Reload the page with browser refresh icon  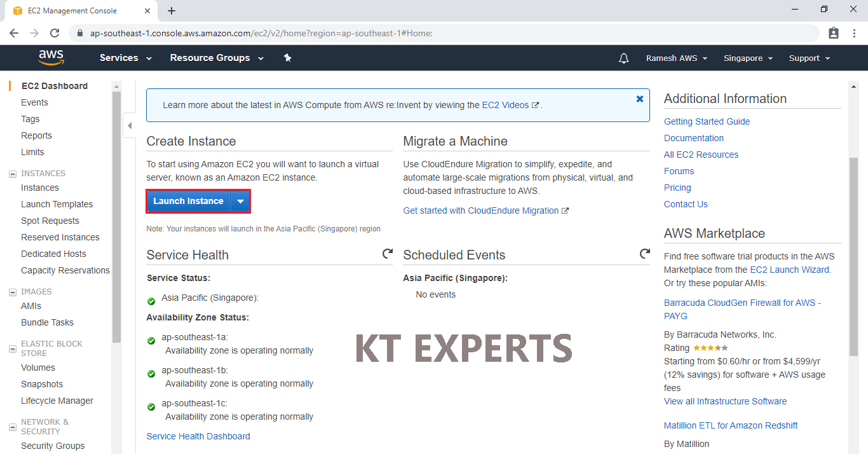55,33
